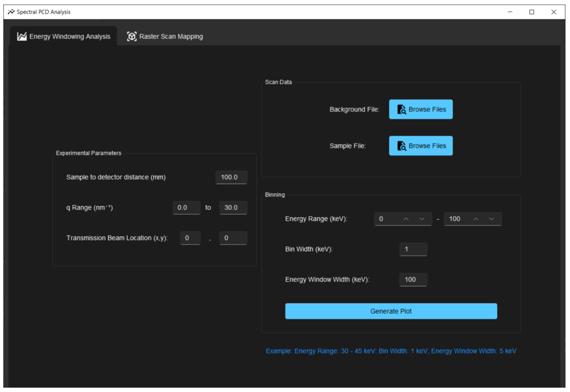Increase Energy Range maximum with up arrow

point(475,219)
